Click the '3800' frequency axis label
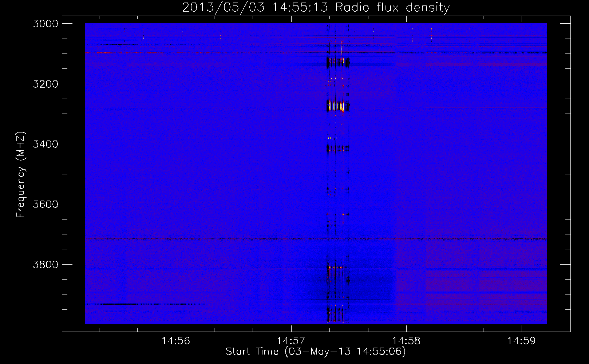 46,264
